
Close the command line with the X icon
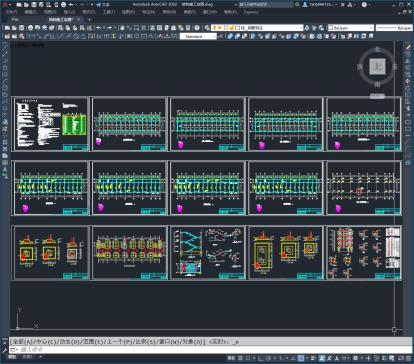coord(5,342)
